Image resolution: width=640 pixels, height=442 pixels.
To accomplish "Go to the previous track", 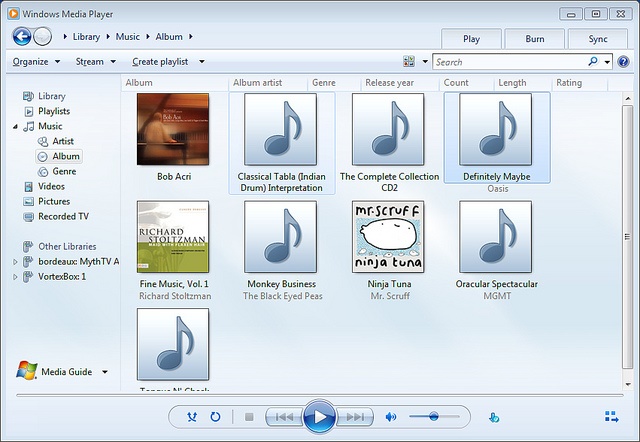I will (283, 417).
